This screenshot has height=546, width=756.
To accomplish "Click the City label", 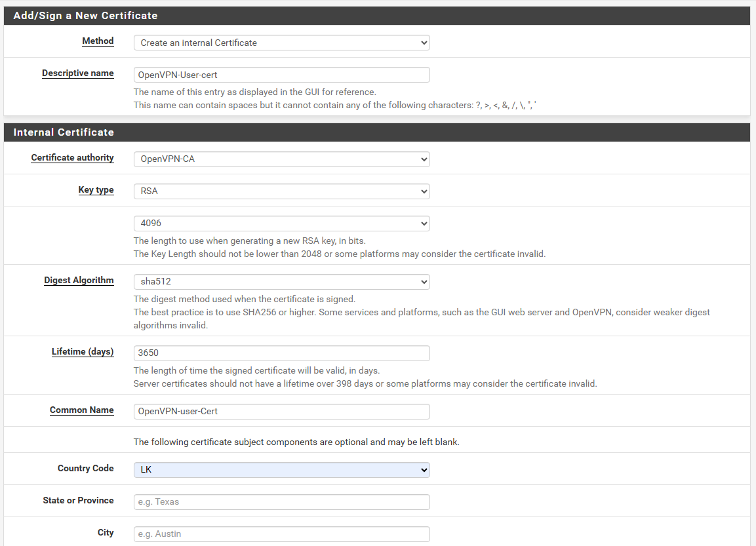I will coord(106,532).
